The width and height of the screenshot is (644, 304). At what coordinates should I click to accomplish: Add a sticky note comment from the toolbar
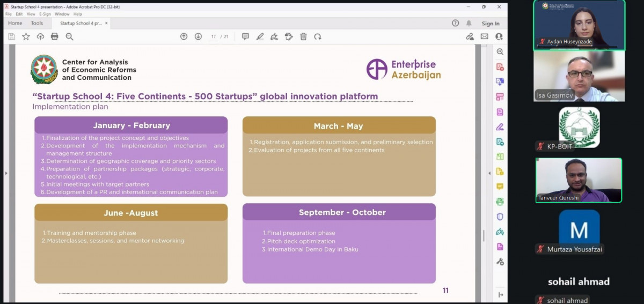pos(245,36)
